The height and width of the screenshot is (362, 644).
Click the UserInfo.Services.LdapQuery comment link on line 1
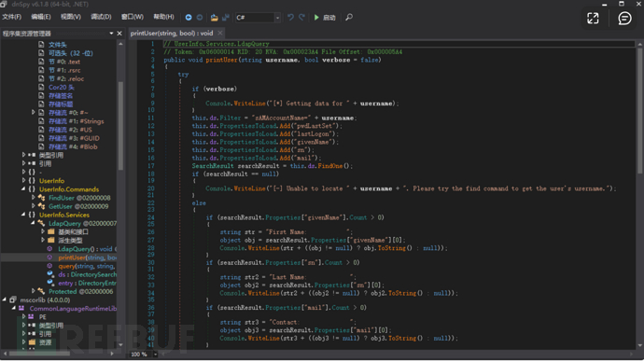(221, 44)
